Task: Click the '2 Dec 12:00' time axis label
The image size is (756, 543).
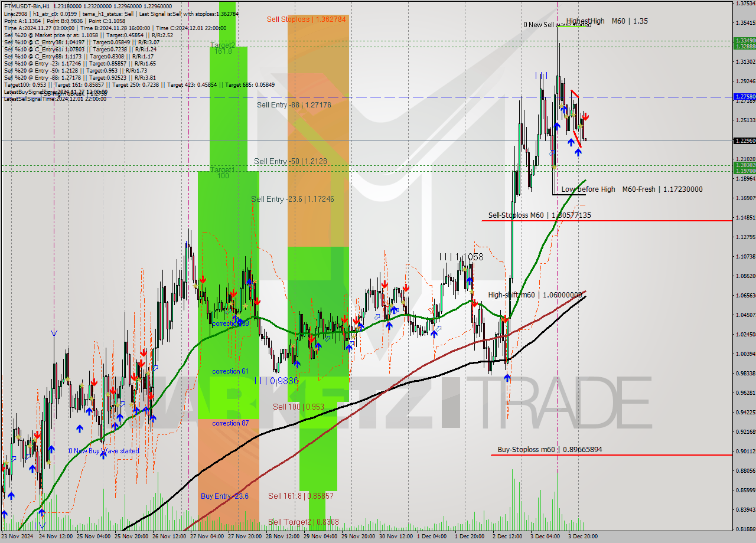Action: pyautogui.click(x=507, y=537)
